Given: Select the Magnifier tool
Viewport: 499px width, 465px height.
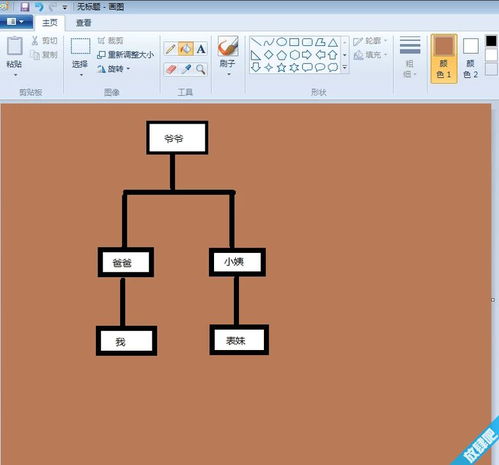Looking at the screenshot, I should pyautogui.click(x=201, y=70).
